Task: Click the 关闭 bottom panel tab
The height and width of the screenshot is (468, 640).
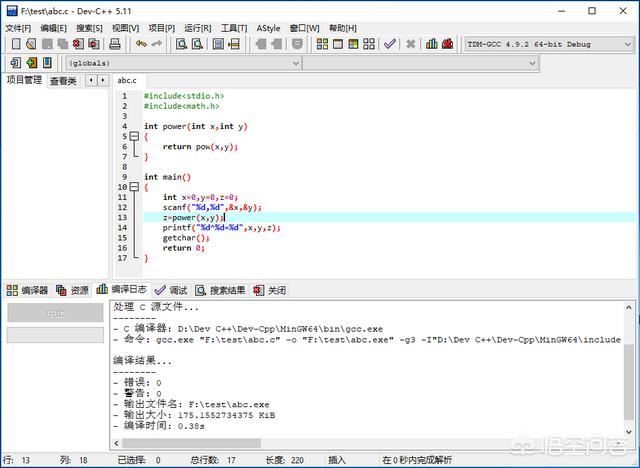Action: [270, 290]
